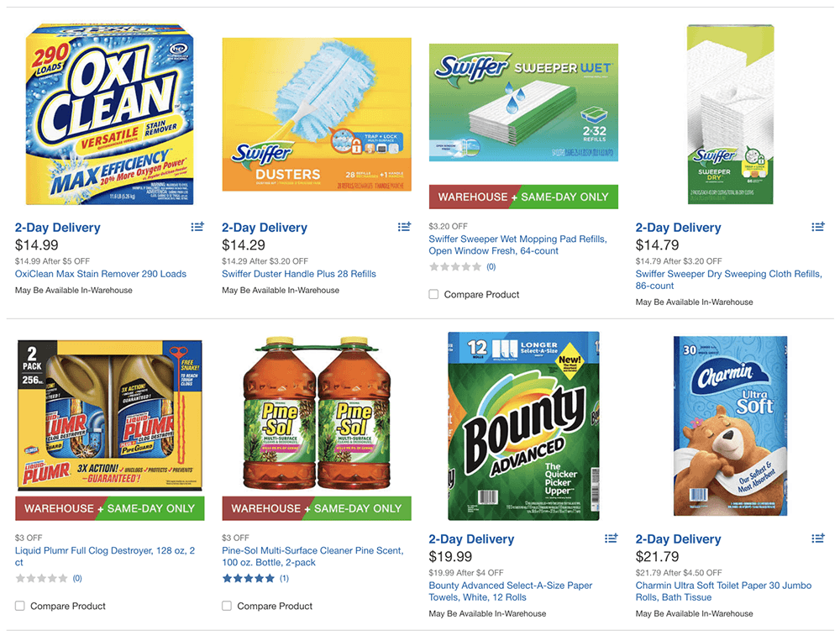Viewport: 840px width, 641px height.
Task: Click the empty star rating for Liquid Plumr
Action: [41, 578]
